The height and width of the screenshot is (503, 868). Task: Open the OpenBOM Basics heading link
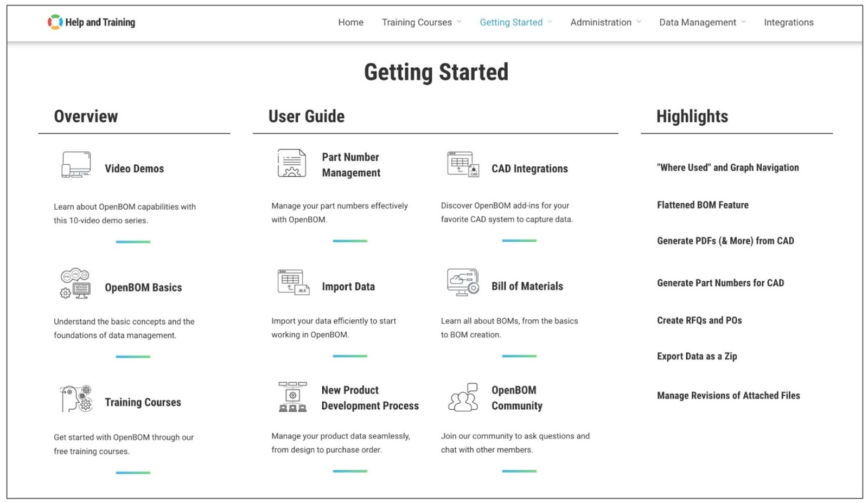pos(143,287)
